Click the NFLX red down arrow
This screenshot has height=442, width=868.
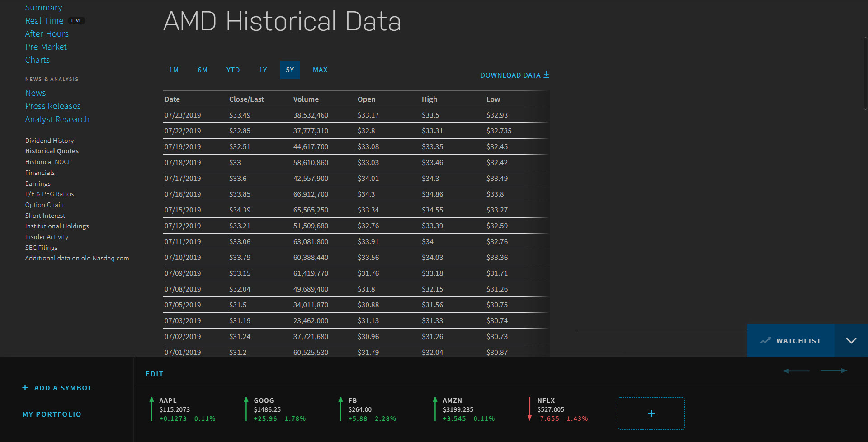529,409
